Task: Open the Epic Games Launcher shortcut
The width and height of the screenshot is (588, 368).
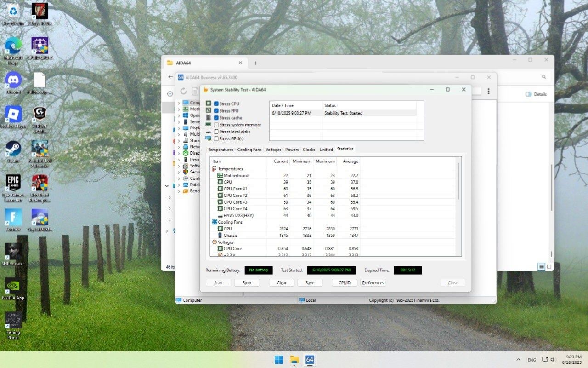Action: point(13,188)
